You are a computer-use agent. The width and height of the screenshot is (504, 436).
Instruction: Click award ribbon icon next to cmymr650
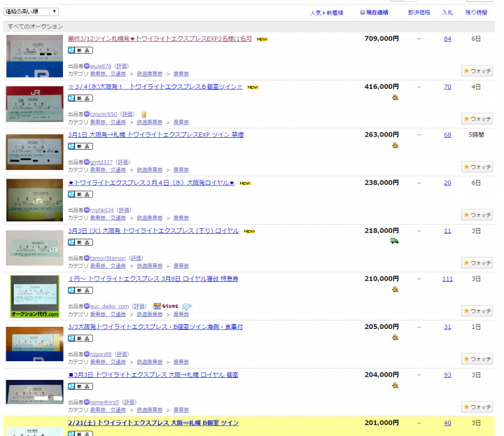click(143, 115)
